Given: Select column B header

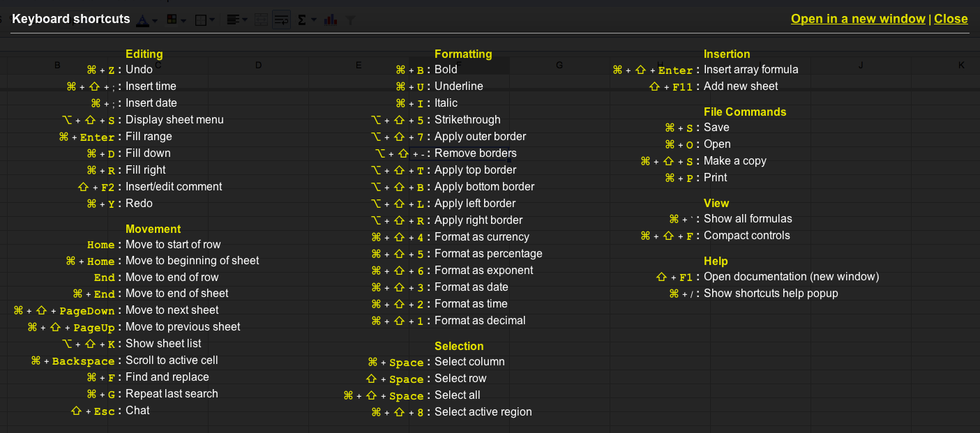Looking at the screenshot, I should 57,66.
